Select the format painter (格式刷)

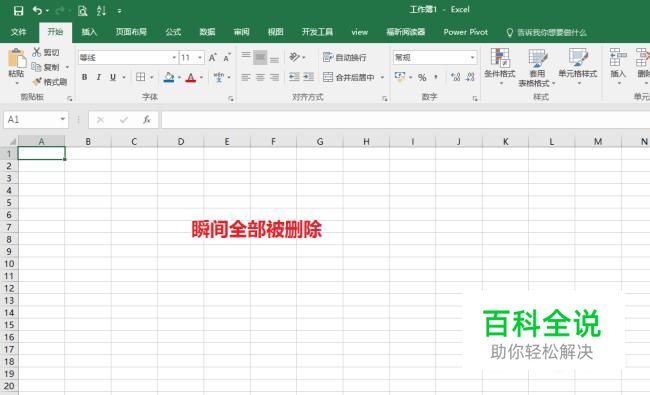click(50, 82)
